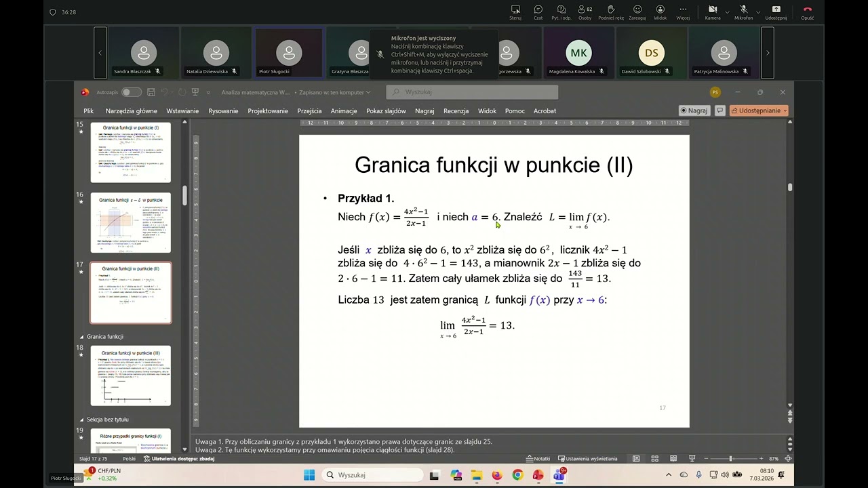The image size is (868, 488).
Task: Fit slide to window icon
Action: tap(787, 459)
